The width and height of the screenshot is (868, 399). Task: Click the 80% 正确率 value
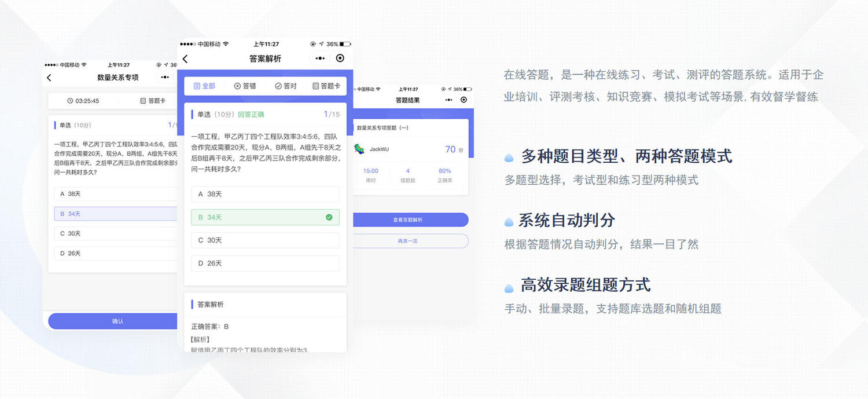pos(445,171)
